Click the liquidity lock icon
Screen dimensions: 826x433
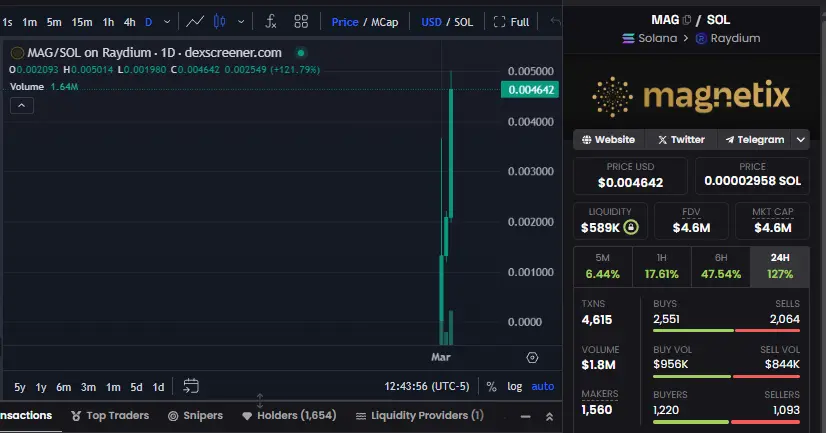pyautogui.click(x=631, y=228)
